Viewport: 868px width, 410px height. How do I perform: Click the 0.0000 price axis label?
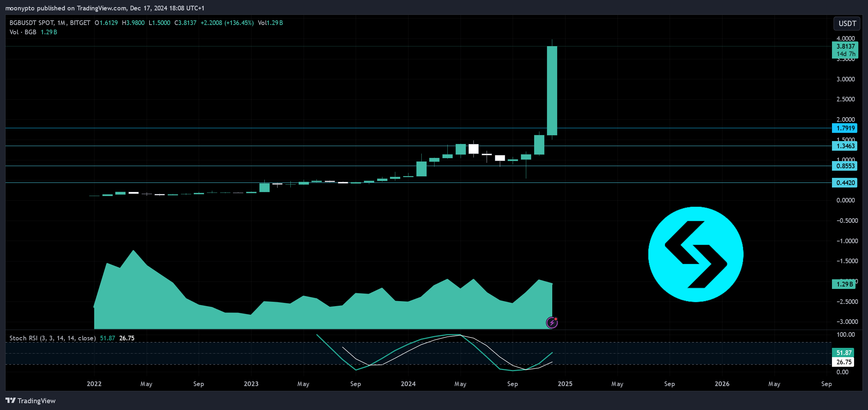click(846, 200)
